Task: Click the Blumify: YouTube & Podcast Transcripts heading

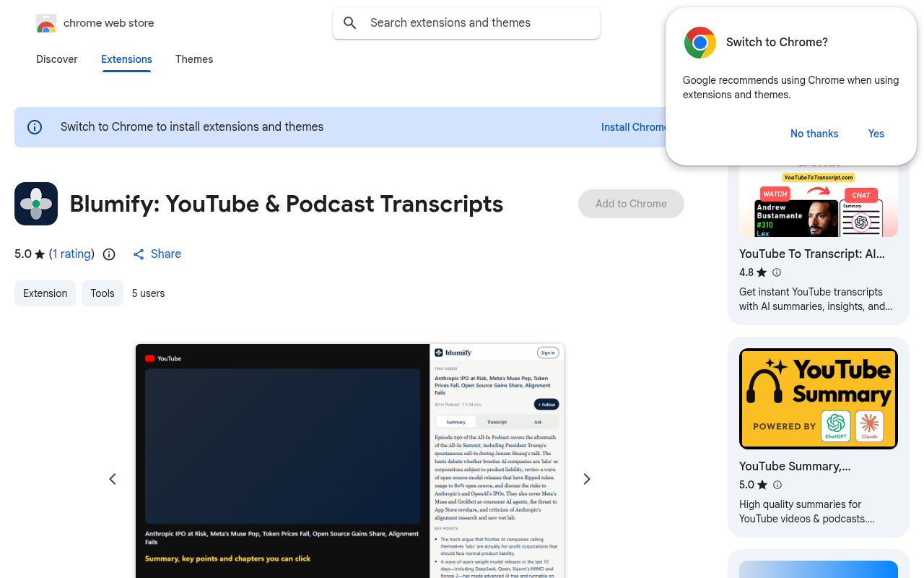Action: [287, 204]
